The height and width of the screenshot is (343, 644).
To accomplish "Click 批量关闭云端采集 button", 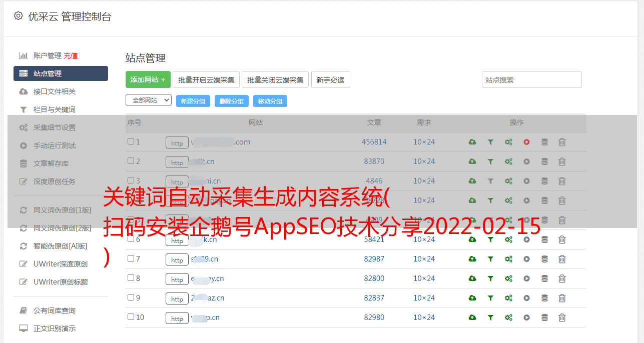I will point(275,79).
